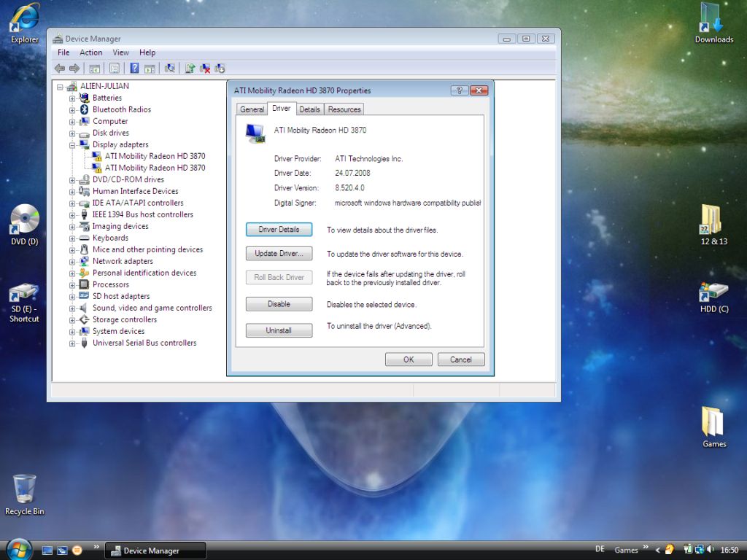This screenshot has height=560, width=747.
Task: Switch to the General tab
Action: point(252,109)
